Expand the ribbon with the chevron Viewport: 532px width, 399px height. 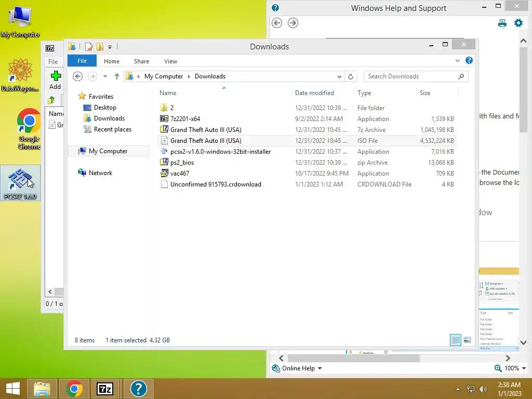click(457, 61)
